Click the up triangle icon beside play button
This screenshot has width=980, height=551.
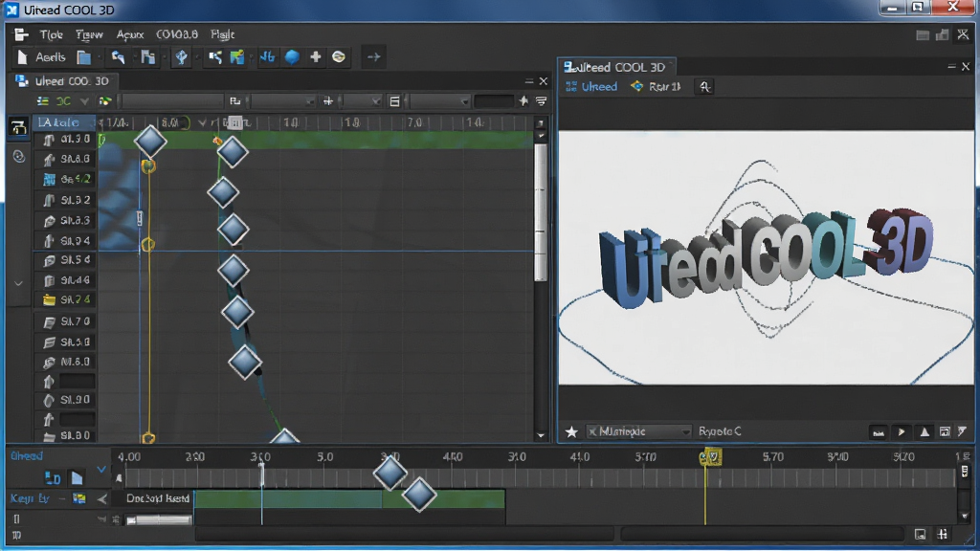[924, 431]
